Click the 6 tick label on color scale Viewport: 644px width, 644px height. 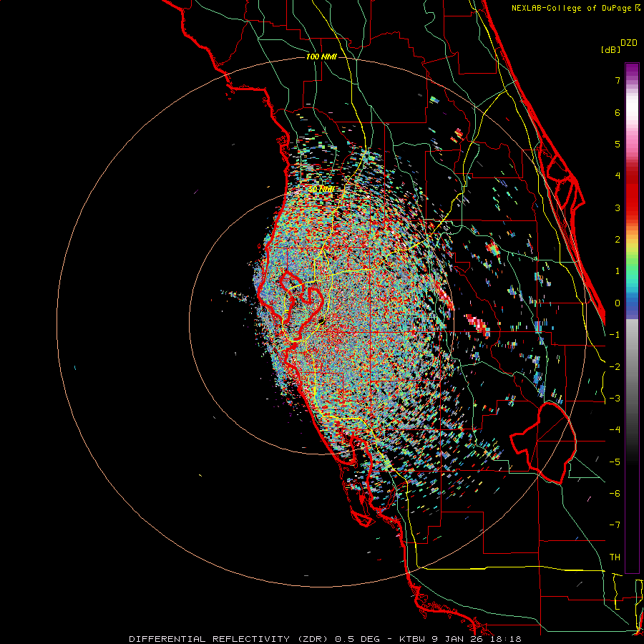618,112
